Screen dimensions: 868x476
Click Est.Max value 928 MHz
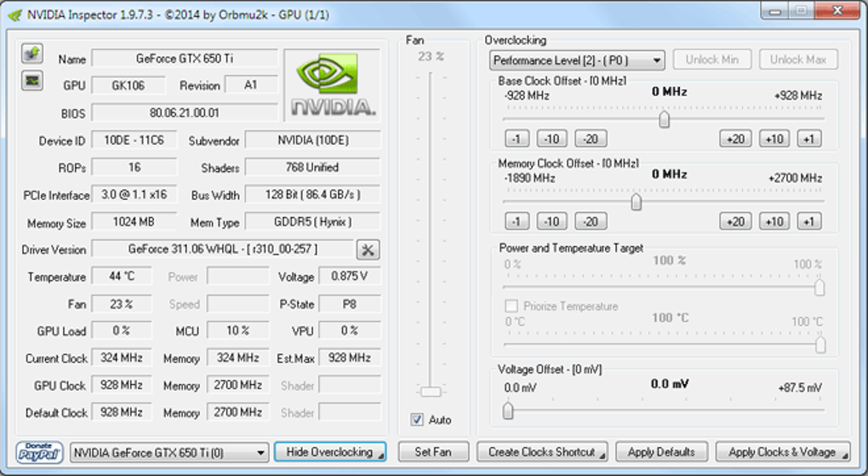[x=349, y=358]
